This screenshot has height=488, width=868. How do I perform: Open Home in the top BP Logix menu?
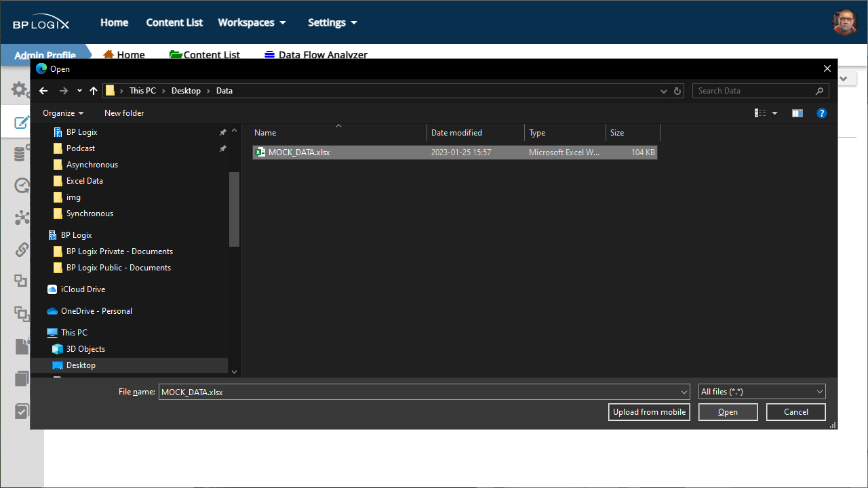click(x=115, y=22)
